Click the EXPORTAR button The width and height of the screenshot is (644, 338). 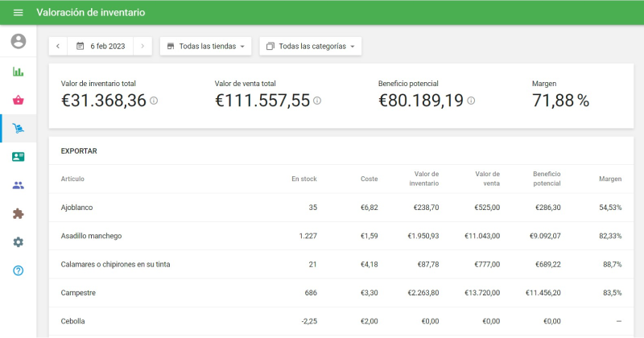79,151
